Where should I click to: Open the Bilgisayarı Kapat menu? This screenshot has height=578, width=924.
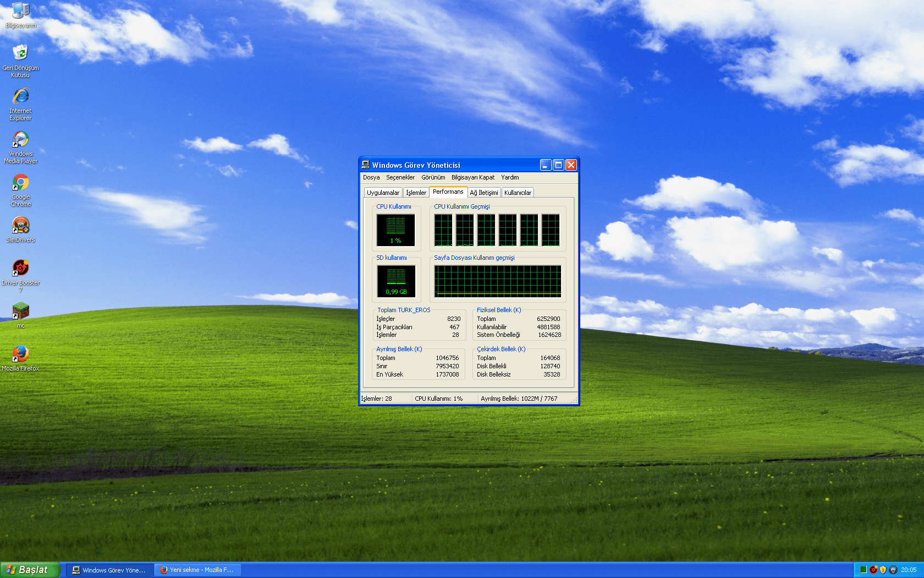pyautogui.click(x=473, y=177)
